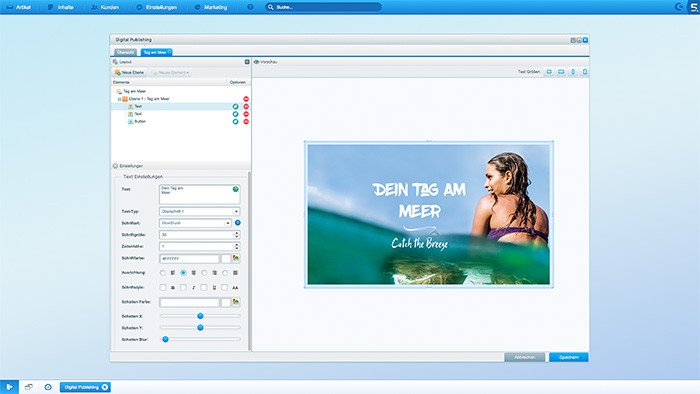Click the blue info icon beside Schriftart
The height and width of the screenshot is (394, 700).
238,223
